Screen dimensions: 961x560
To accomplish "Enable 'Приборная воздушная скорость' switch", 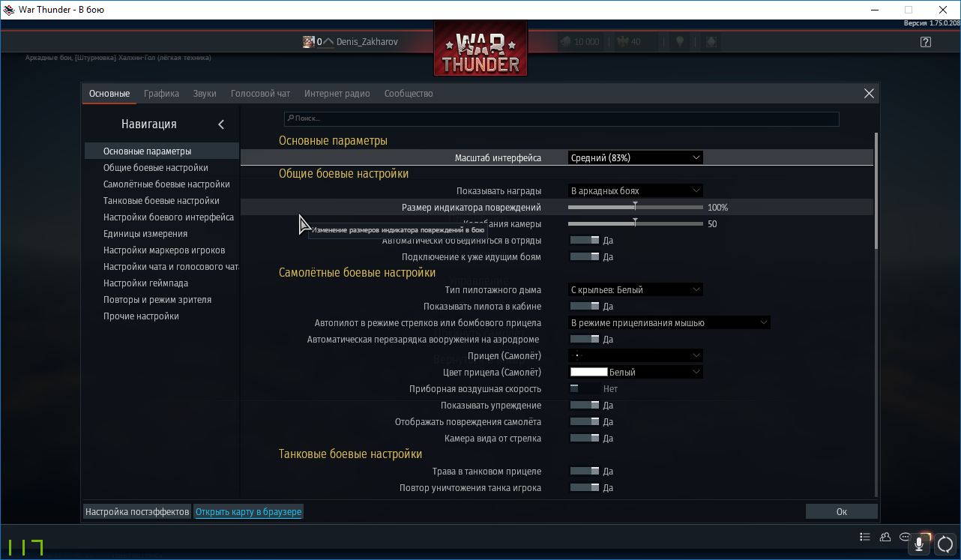I will [x=585, y=389].
